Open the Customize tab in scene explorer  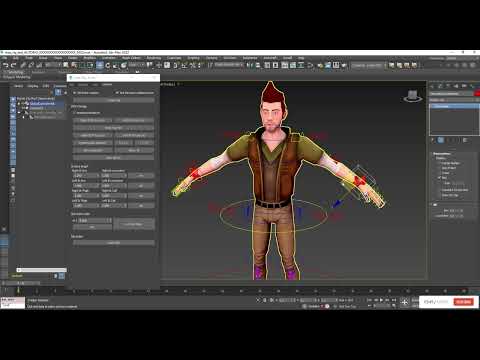[60, 86]
